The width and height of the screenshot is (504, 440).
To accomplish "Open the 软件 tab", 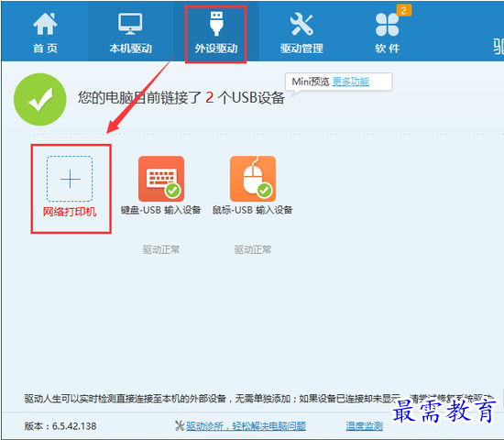I will (x=387, y=32).
